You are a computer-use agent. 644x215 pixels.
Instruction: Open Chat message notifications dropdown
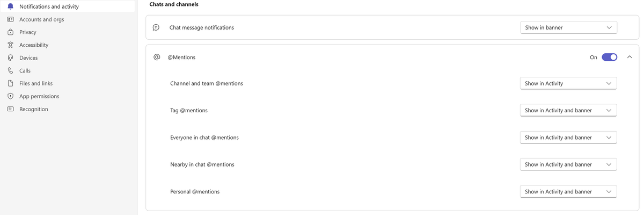[x=568, y=27]
